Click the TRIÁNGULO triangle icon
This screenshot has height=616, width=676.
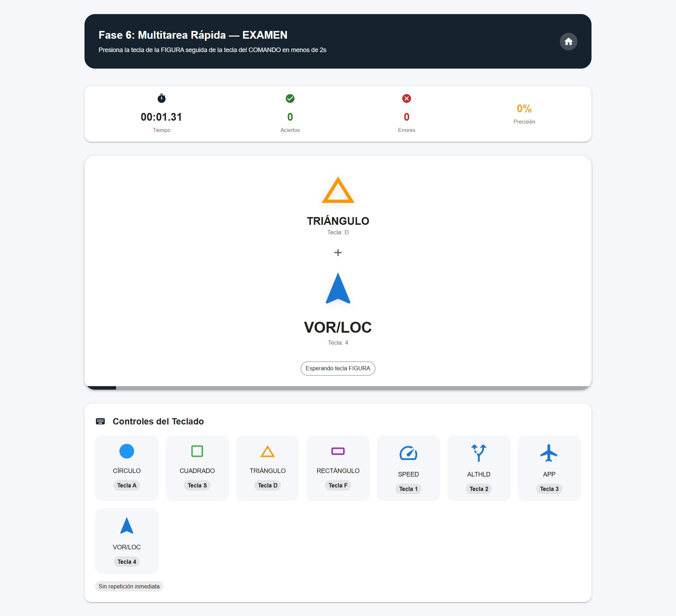point(267,452)
